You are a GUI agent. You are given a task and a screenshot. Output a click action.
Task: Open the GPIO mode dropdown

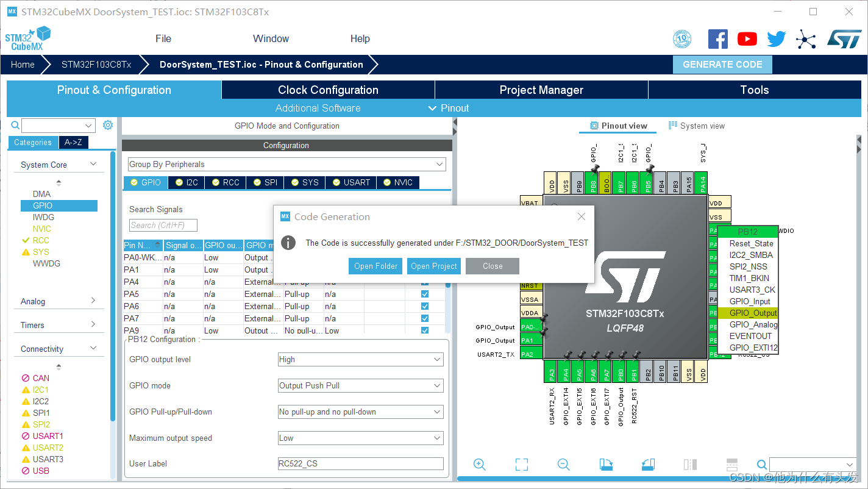[360, 385]
